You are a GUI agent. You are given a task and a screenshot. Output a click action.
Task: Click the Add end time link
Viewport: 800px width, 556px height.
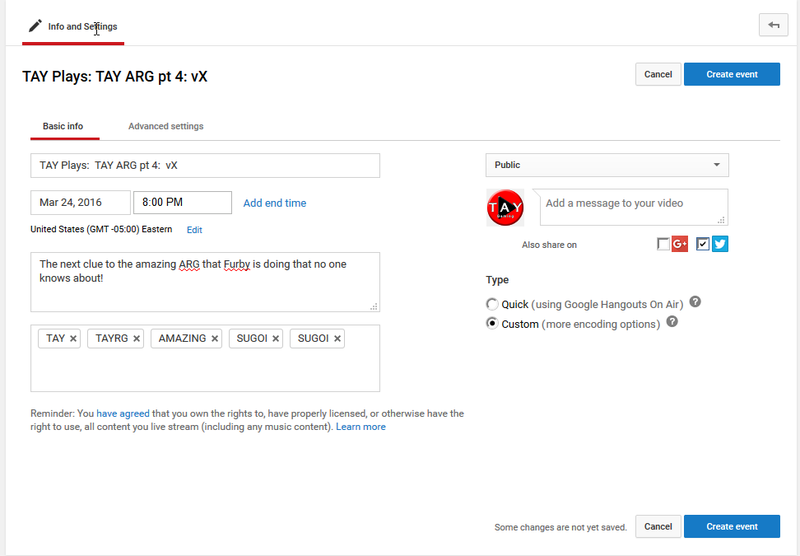(274, 203)
